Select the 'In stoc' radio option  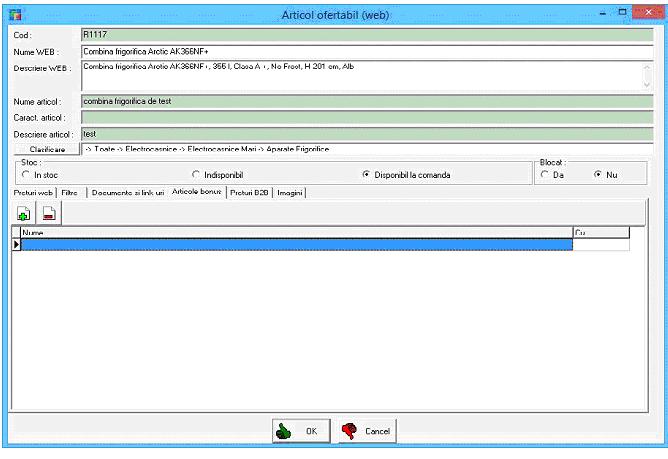coord(25,175)
